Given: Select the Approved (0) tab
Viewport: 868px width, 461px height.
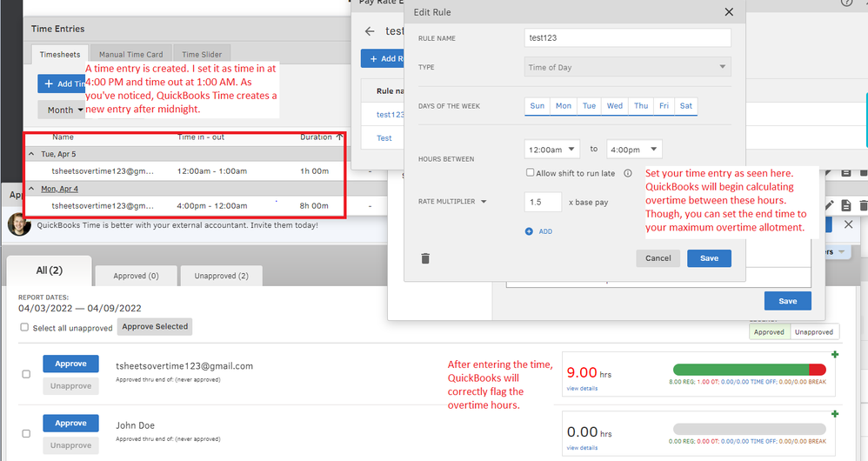Looking at the screenshot, I should (137, 276).
